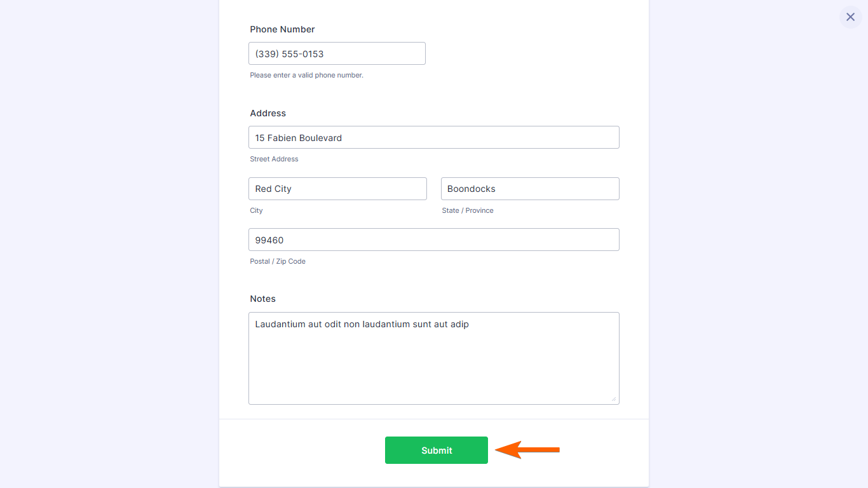The height and width of the screenshot is (488, 868).
Task: Submit the form
Action: (x=436, y=450)
